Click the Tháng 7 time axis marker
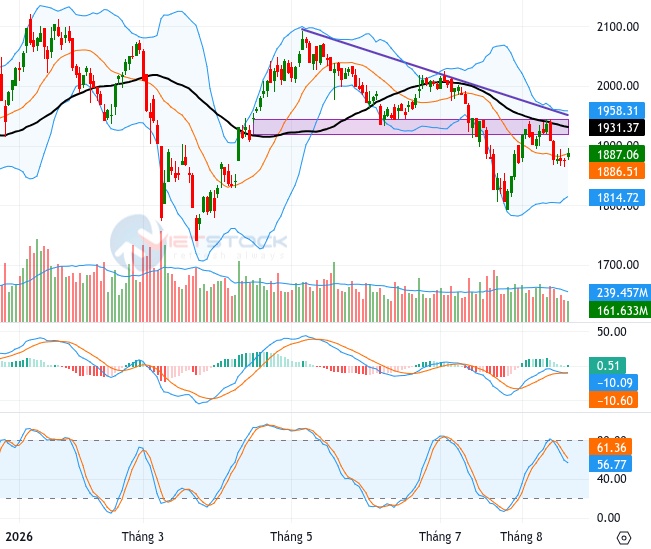The width and height of the screenshot is (651, 549). (x=440, y=537)
